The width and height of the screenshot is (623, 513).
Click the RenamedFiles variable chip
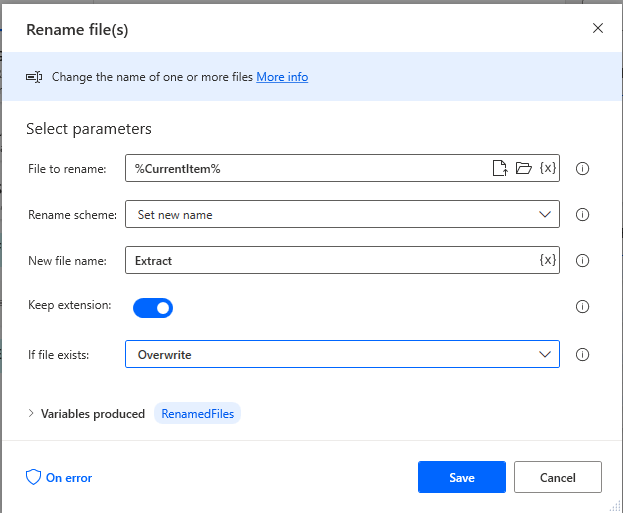click(197, 413)
